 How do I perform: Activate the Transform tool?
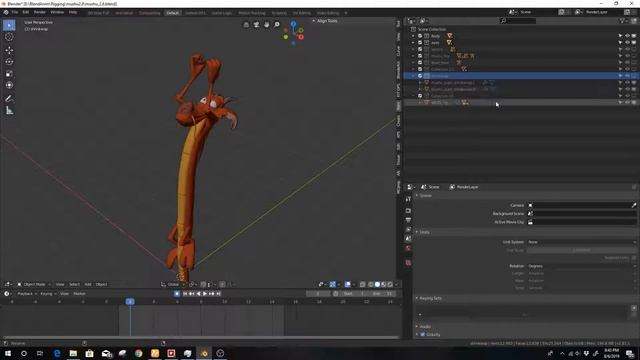point(9,85)
